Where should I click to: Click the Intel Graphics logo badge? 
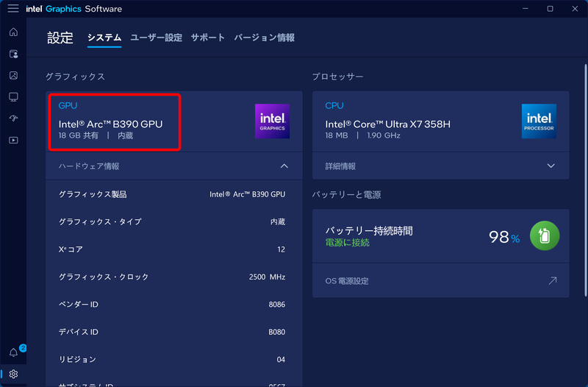(272, 121)
